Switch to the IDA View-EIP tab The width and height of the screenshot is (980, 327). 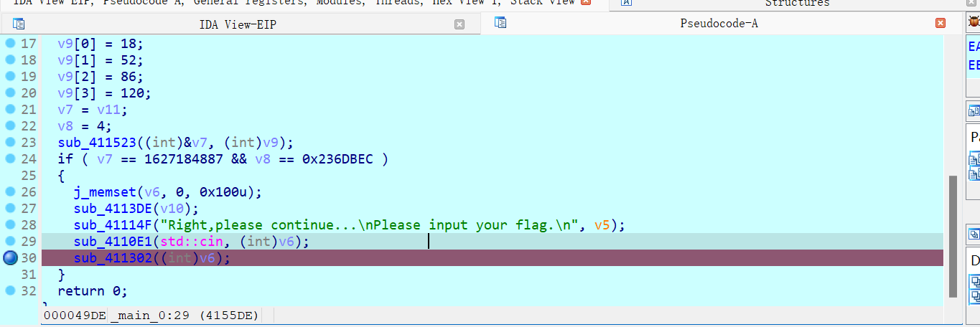tap(237, 25)
